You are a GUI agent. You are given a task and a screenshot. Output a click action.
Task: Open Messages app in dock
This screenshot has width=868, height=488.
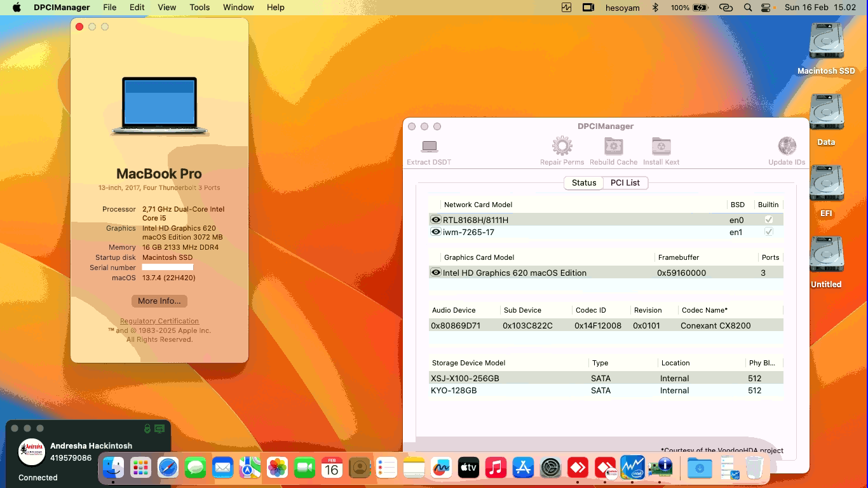195,468
